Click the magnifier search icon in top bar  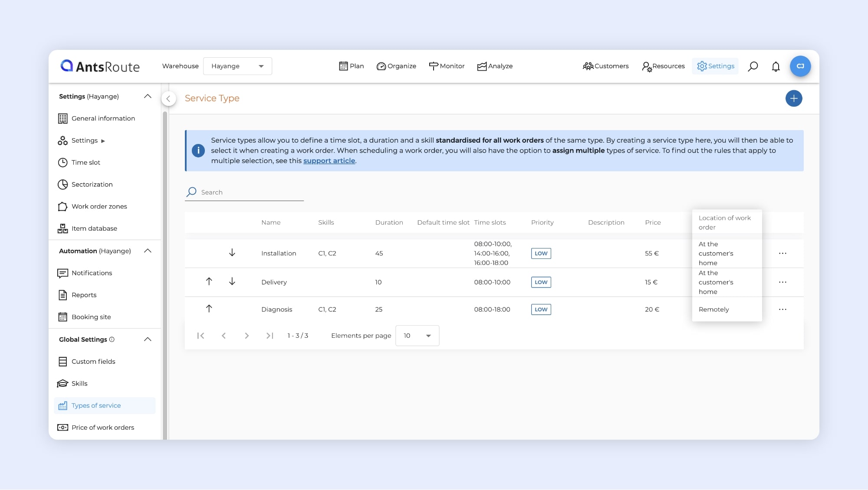(x=753, y=66)
